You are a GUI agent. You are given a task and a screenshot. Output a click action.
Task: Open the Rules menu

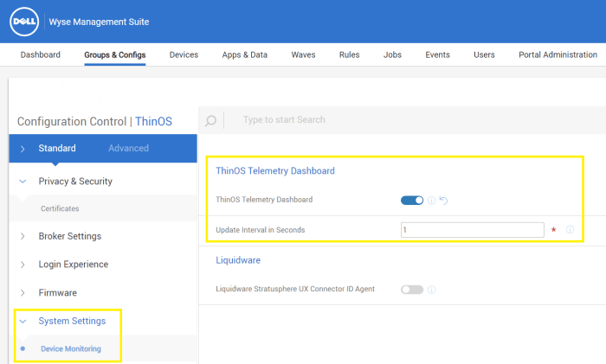[350, 54]
